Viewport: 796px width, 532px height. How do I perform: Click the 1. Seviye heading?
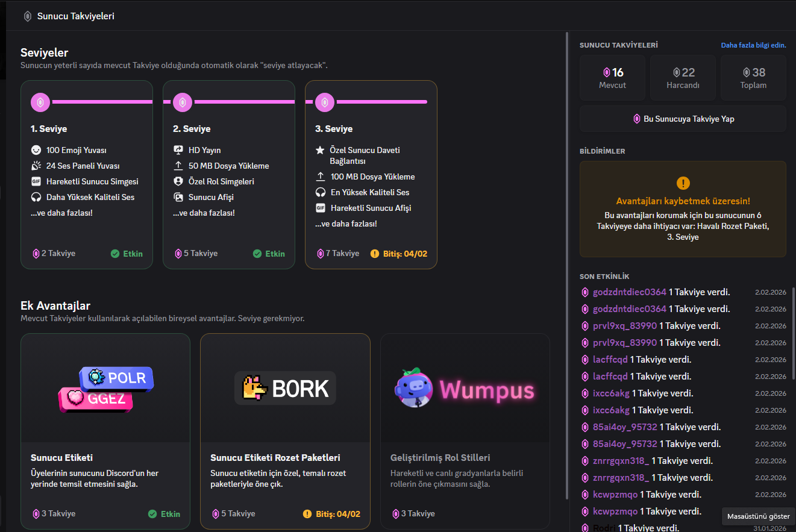49,129
